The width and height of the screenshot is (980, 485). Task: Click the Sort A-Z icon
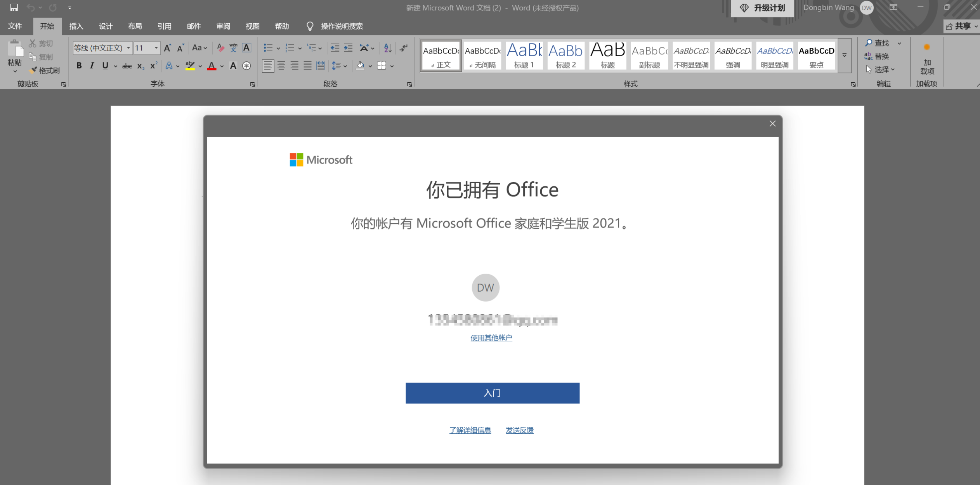pos(387,48)
